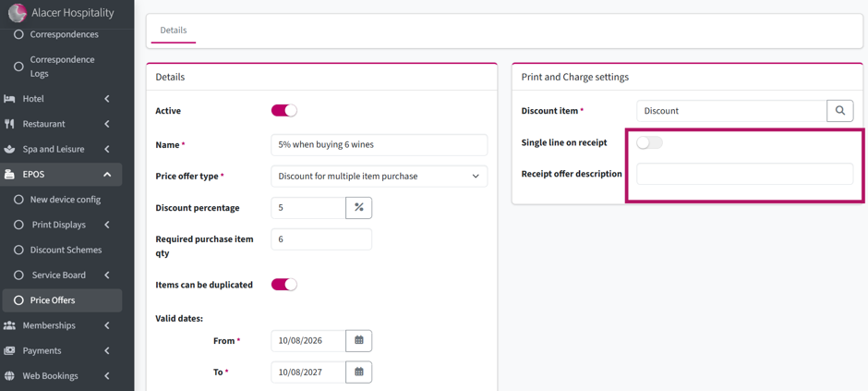
Task: Enable the Single line on receipt switch
Action: click(649, 143)
